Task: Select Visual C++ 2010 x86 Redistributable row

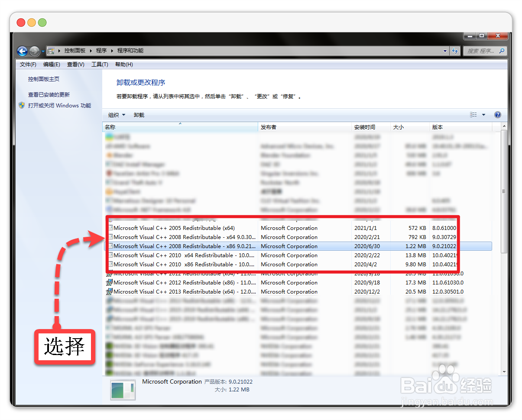Action: tap(298, 265)
